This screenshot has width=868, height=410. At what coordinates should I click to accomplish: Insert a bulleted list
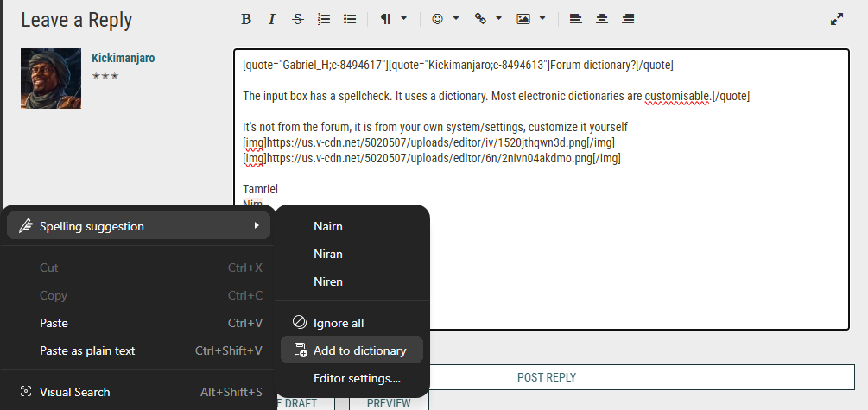point(349,19)
